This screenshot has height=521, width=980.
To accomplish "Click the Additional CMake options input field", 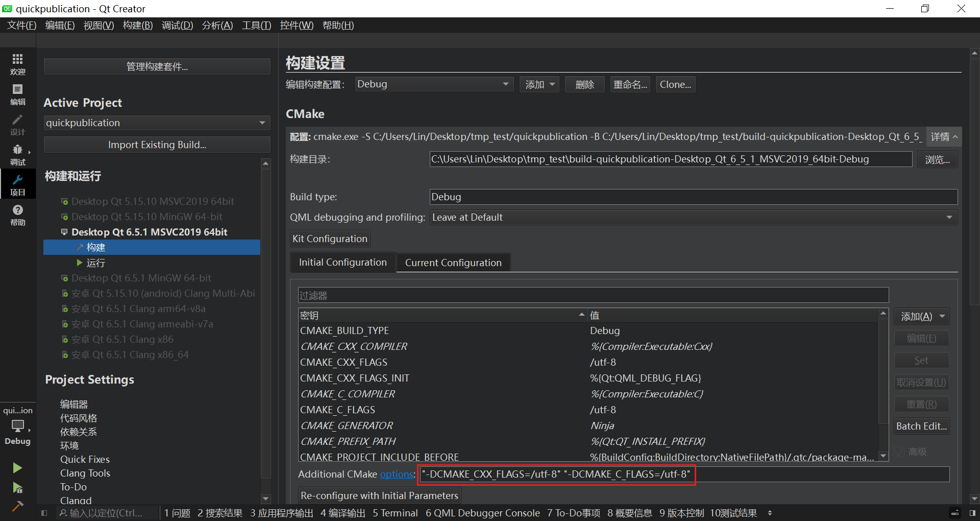I will [x=684, y=474].
